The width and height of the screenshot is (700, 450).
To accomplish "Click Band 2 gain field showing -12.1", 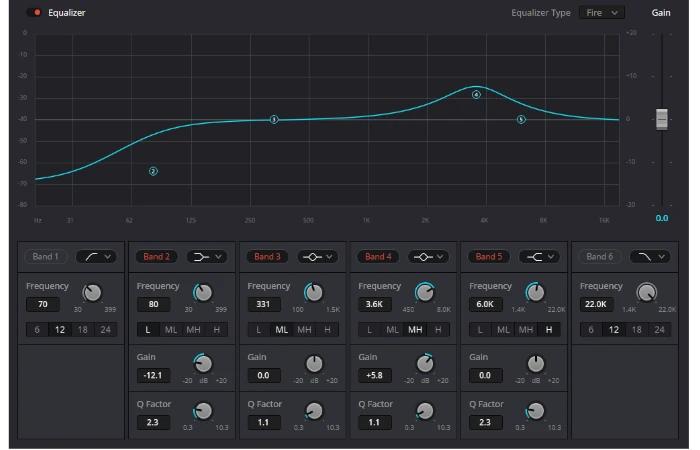I will pos(153,375).
